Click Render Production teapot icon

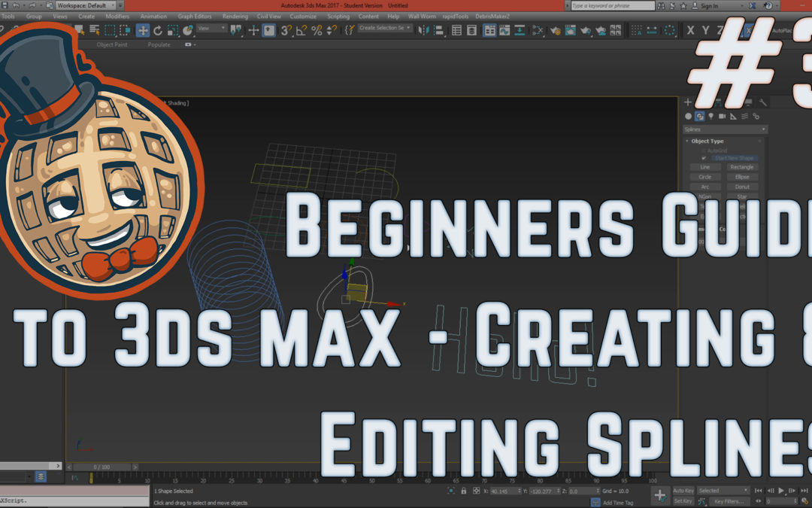point(586,31)
